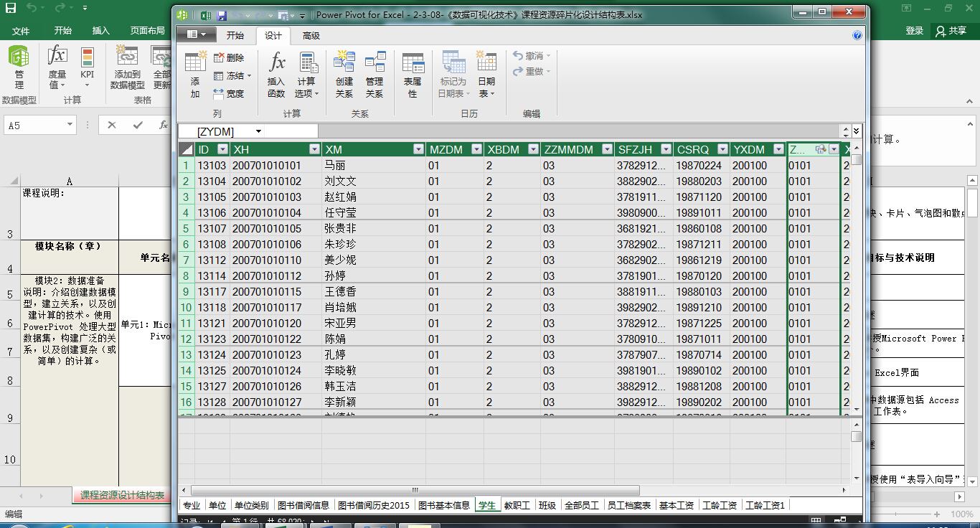
Task: Select Excel sheet tab 课程资源设计结构表
Action: pyautogui.click(x=123, y=495)
